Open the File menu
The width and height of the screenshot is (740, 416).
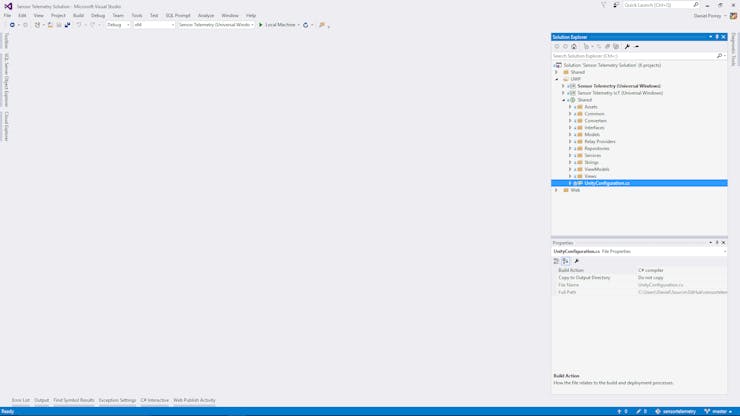pyautogui.click(x=7, y=16)
